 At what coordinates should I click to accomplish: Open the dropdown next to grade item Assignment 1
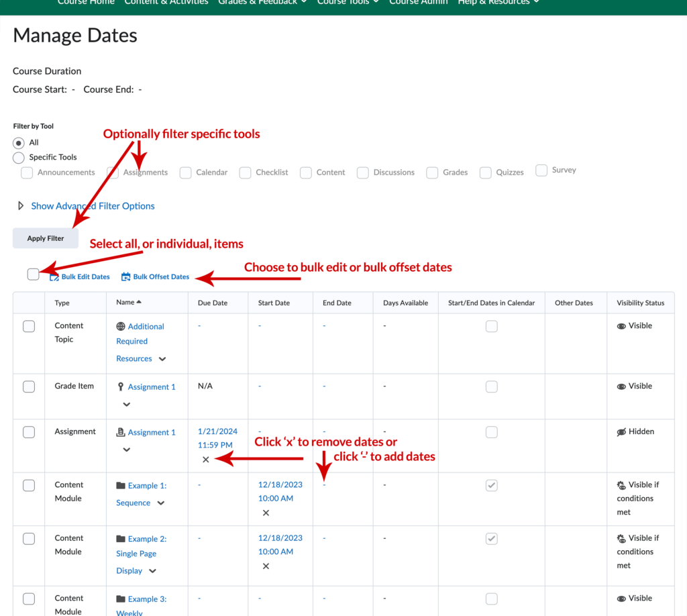[x=128, y=405]
